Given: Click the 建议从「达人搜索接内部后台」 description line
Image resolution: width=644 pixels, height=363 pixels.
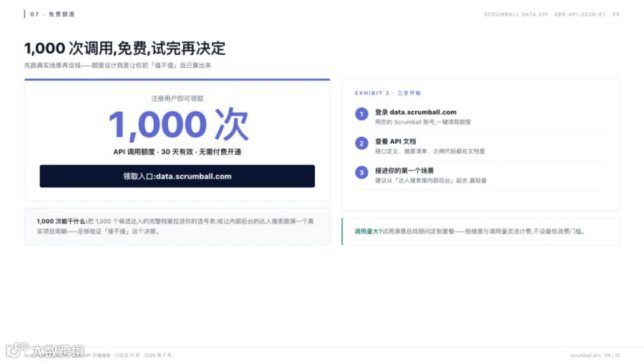Looking at the screenshot, I should 431,180.
